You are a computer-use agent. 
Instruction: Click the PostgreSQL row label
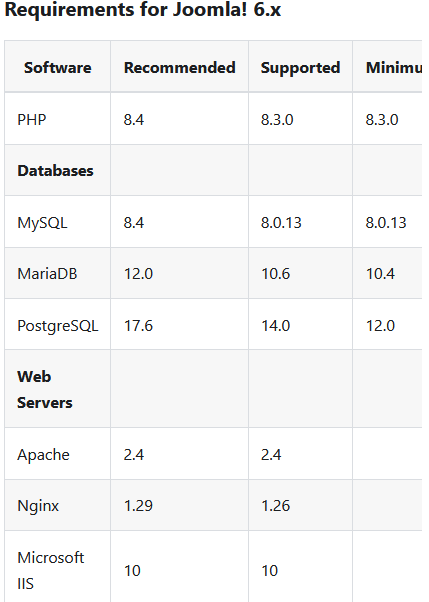point(58,326)
